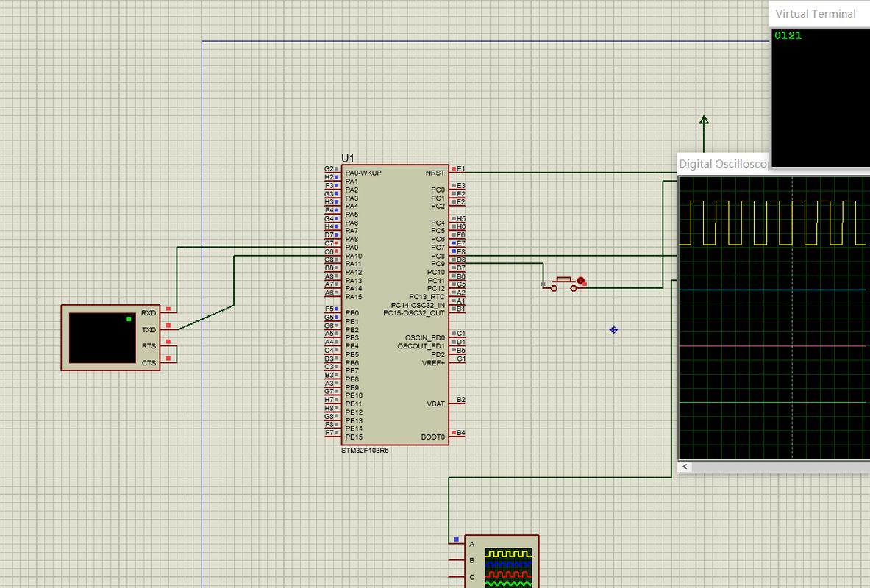Focus the Digital Oscilloscope window title
The width and height of the screenshot is (870, 588).
pyautogui.click(x=724, y=164)
